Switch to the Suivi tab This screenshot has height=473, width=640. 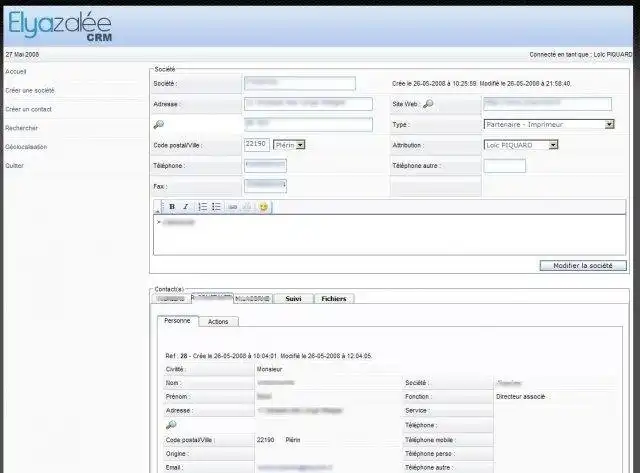coord(293,299)
